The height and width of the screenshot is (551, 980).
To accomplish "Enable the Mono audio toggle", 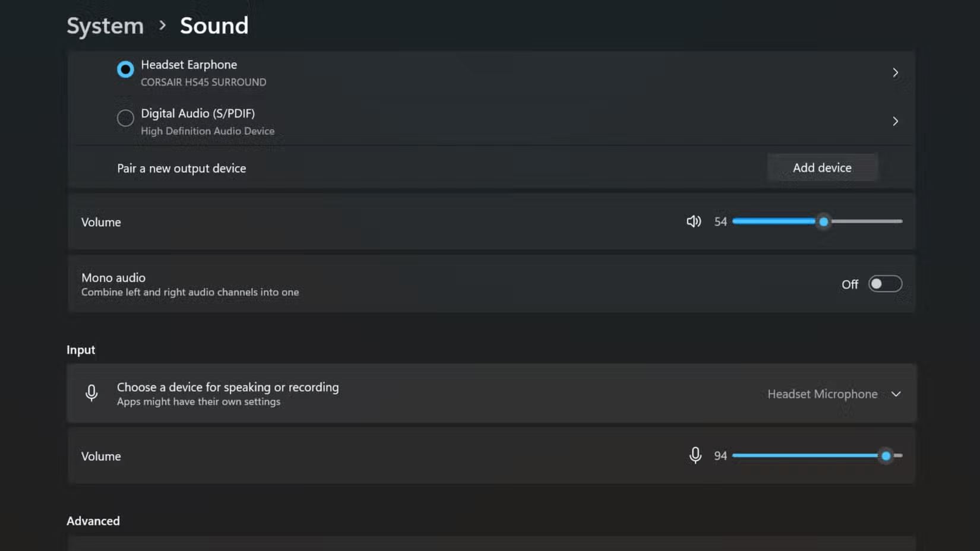I will 886,284.
